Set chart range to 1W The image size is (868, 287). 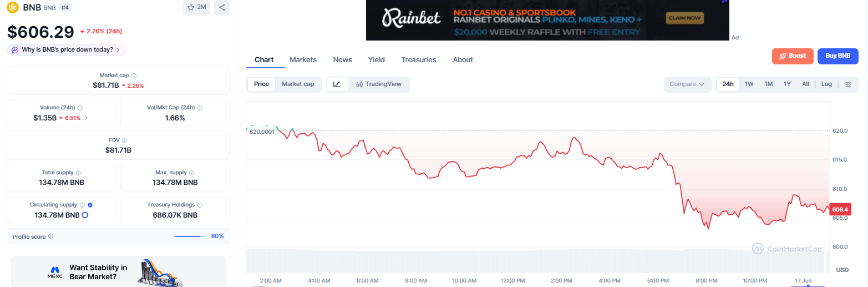coord(749,84)
